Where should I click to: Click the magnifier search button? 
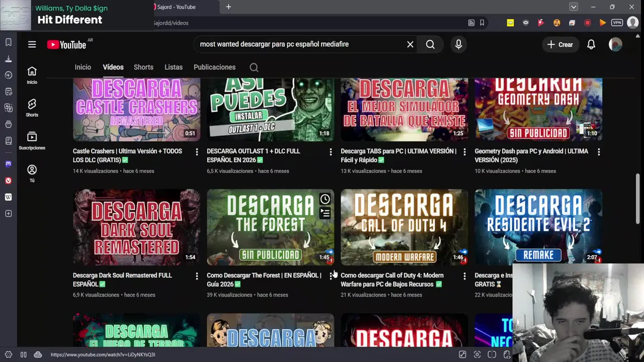pyautogui.click(x=430, y=44)
